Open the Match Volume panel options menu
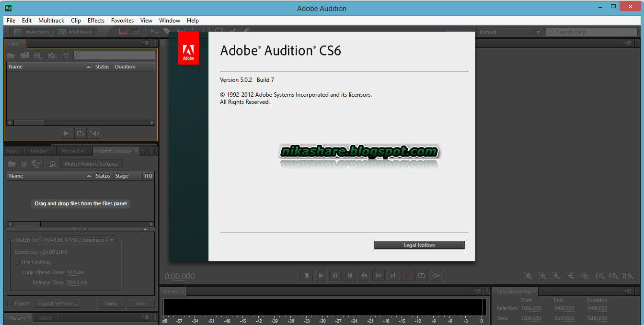The width and height of the screenshot is (644, 325). (x=146, y=151)
